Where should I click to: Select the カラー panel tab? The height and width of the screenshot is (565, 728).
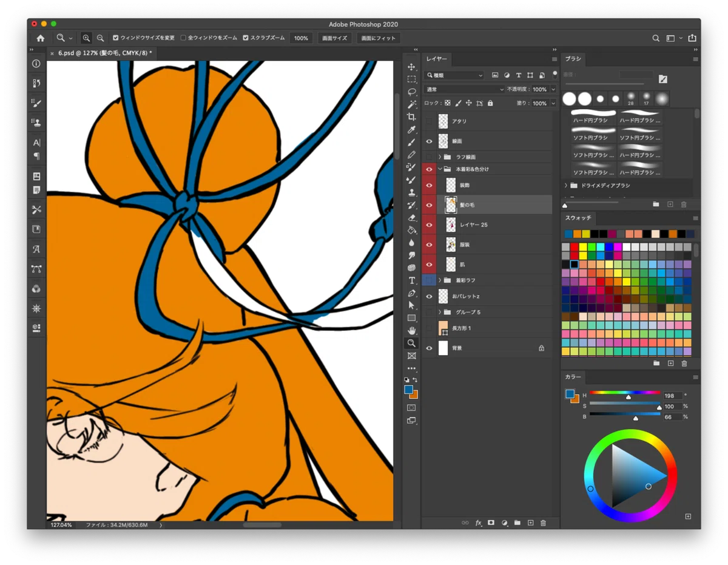[x=573, y=377]
